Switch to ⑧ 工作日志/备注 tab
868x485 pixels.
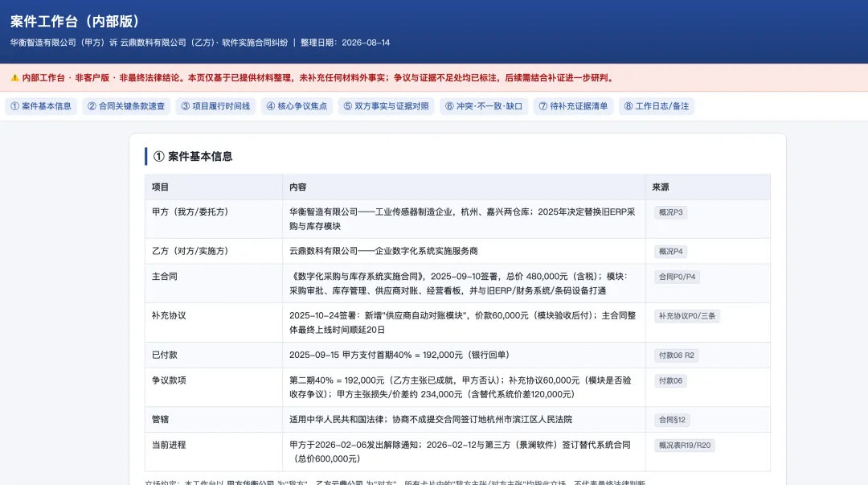(657, 106)
